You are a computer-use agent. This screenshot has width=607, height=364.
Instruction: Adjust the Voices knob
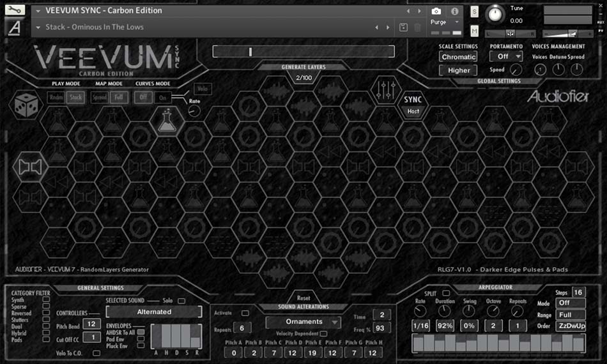click(x=540, y=70)
